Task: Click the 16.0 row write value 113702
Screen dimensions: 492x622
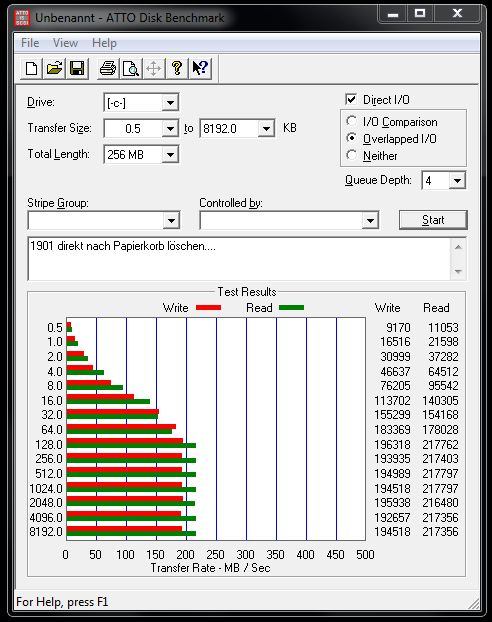Action: tap(392, 401)
